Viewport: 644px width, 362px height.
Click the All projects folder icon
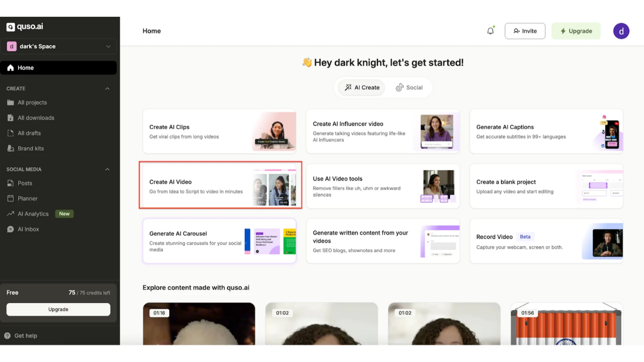click(x=11, y=103)
